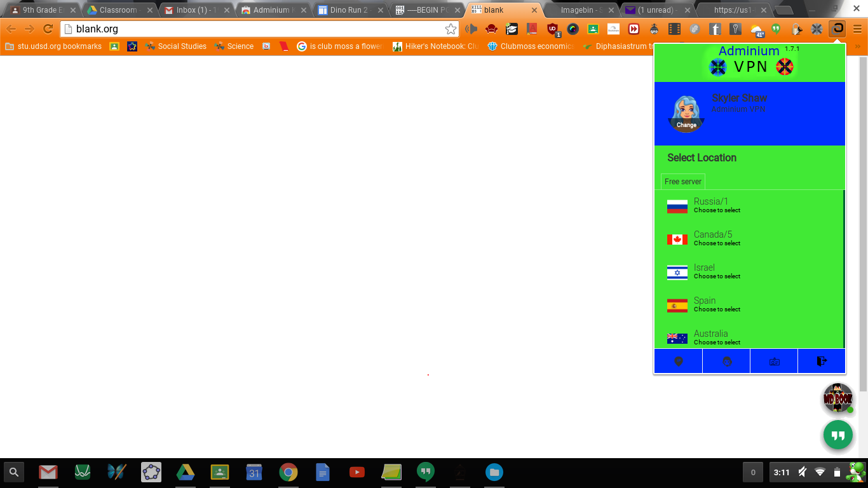Bookmark this page with the star icon
Screen dimensions: 868x488
point(451,29)
